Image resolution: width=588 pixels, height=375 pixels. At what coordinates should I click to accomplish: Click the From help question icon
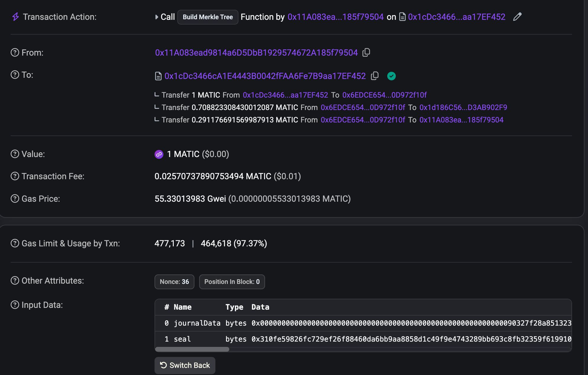[x=15, y=52]
